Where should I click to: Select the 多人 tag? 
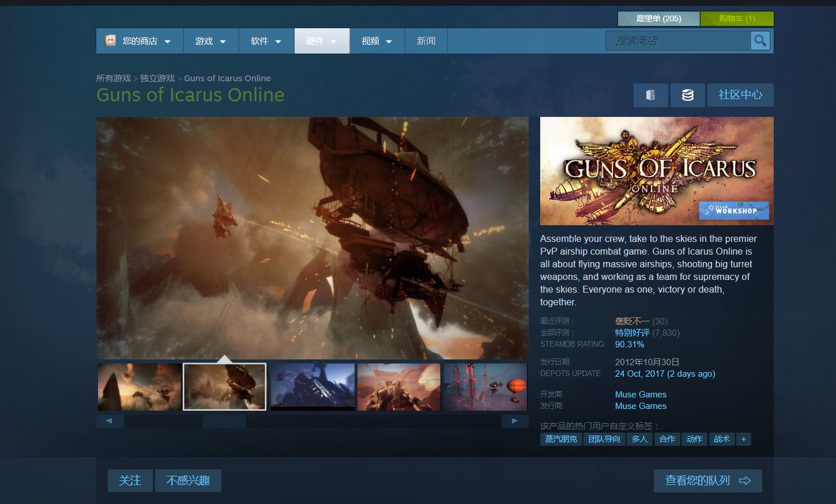point(639,439)
